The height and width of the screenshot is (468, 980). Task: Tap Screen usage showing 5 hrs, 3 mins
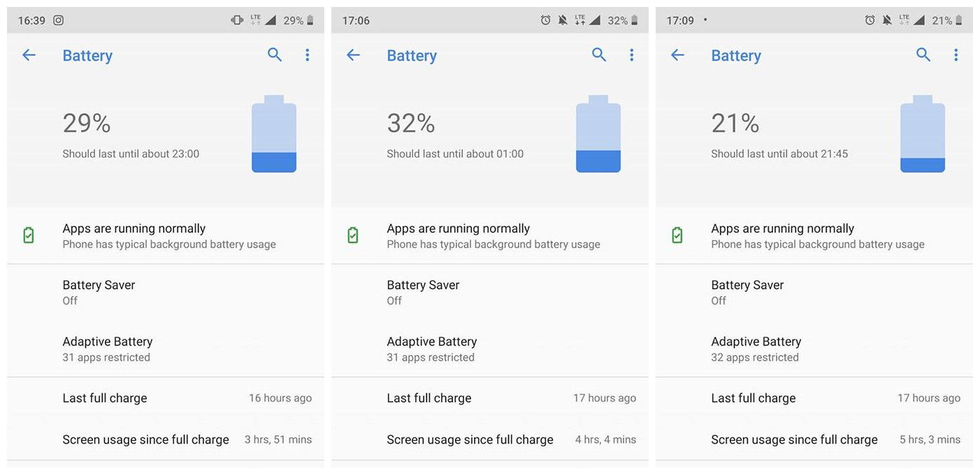click(x=814, y=439)
